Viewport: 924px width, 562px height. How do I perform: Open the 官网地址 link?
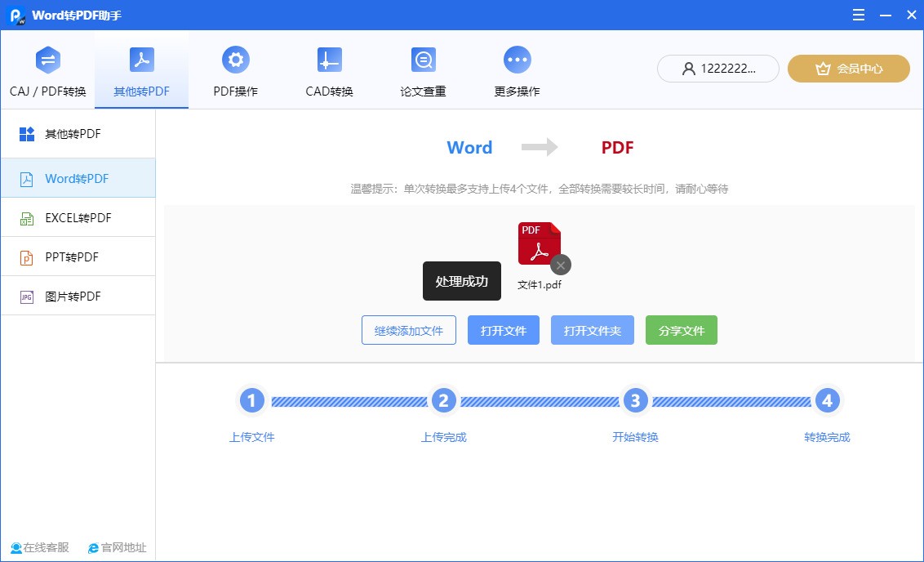pos(116,548)
